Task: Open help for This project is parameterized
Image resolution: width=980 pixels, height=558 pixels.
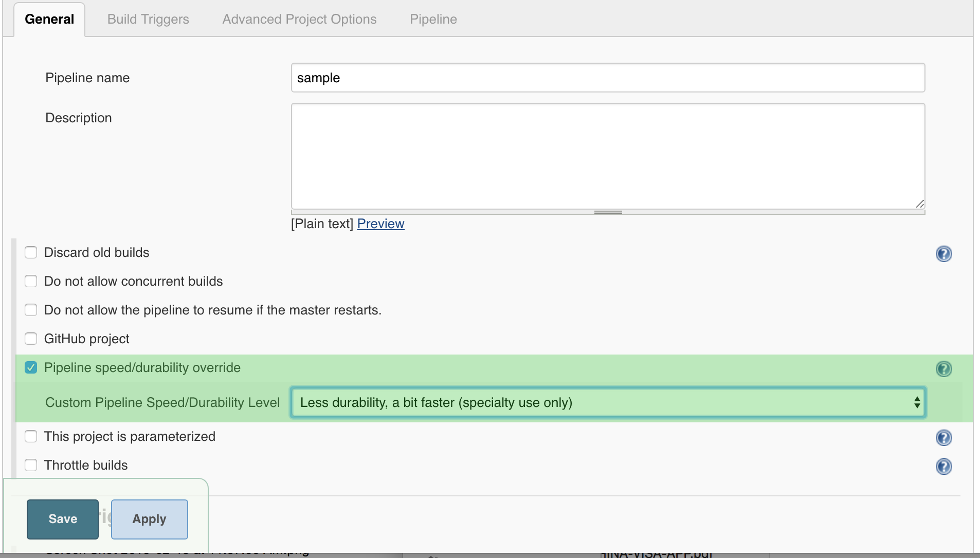Action: pos(943,438)
